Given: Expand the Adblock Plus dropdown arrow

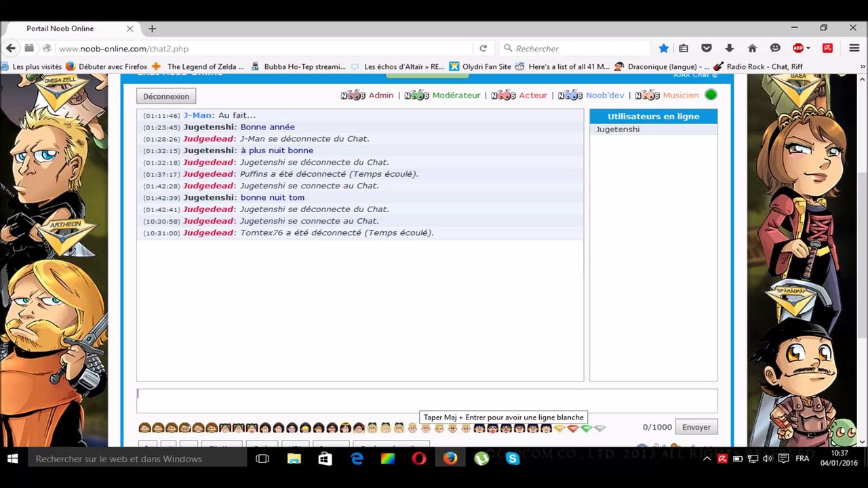Looking at the screenshot, I should (808, 48).
